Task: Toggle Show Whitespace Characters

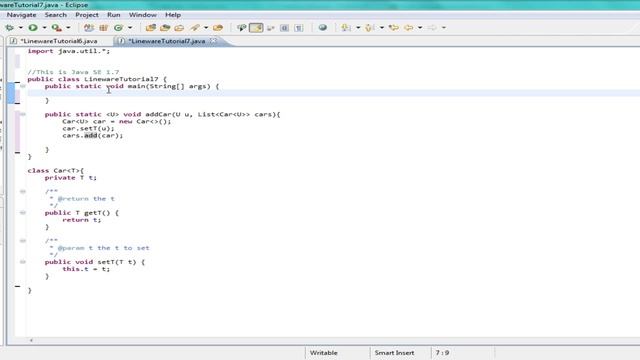Action: tap(299, 28)
